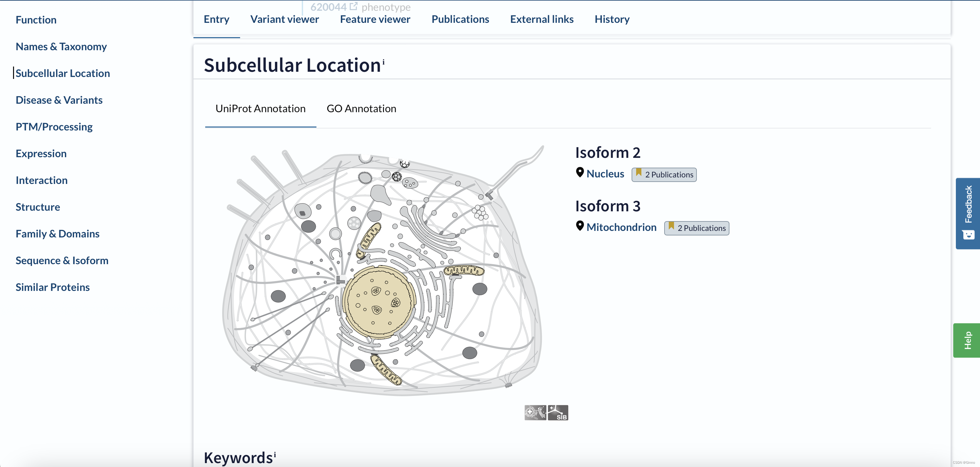The width and height of the screenshot is (980, 467).
Task: Click the Nucleus location link
Action: point(605,174)
